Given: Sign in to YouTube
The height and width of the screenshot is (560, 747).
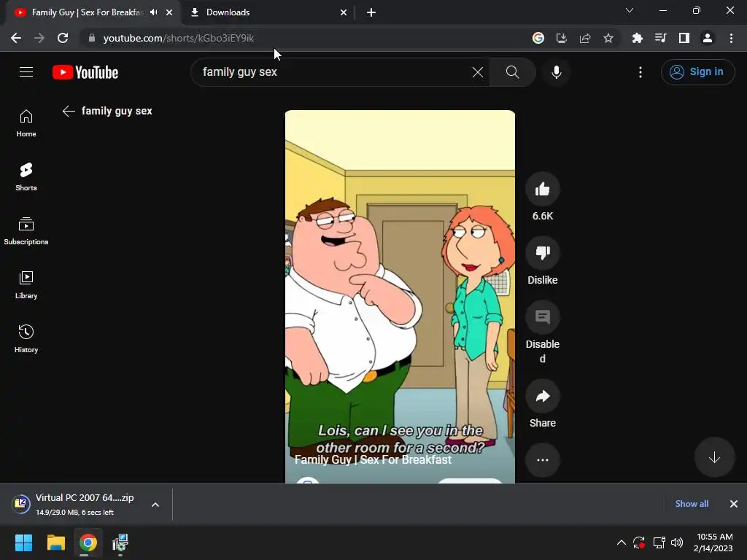Looking at the screenshot, I should [x=697, y=72].
